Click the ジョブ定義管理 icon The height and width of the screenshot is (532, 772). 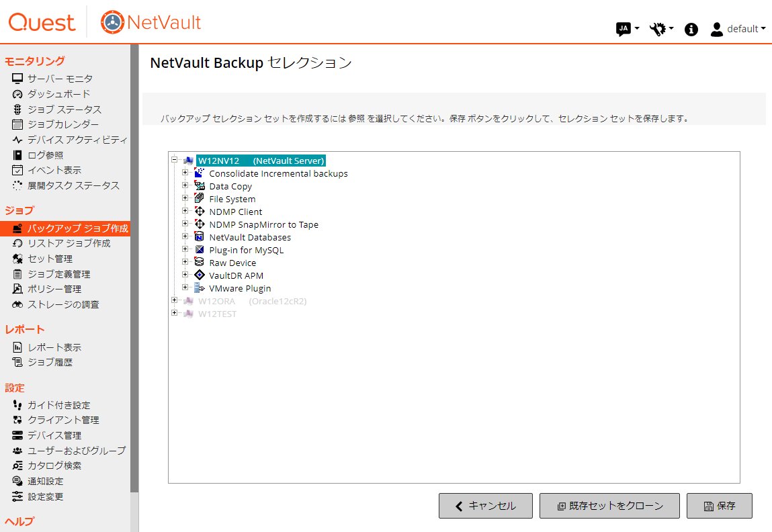coord(17,274)
